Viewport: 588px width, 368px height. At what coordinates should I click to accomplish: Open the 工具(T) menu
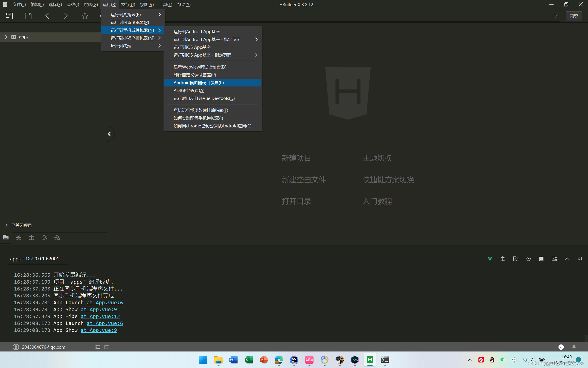tap(165, 4)
